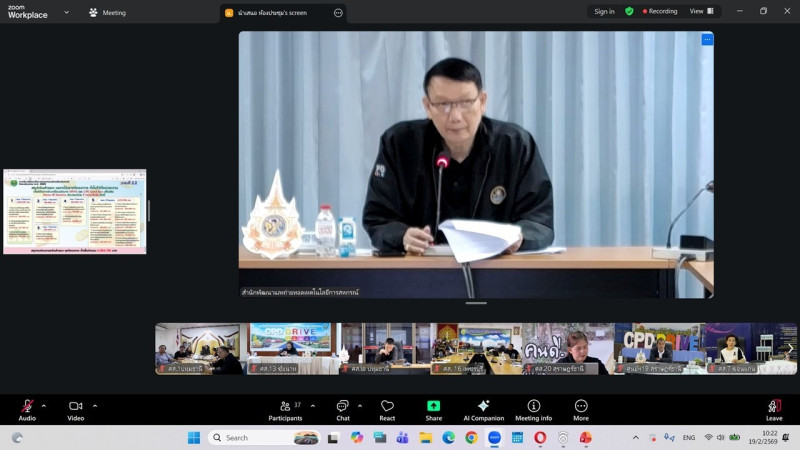Open the Windows Start menu
800x450 pixels.
[x=194, y=438]
